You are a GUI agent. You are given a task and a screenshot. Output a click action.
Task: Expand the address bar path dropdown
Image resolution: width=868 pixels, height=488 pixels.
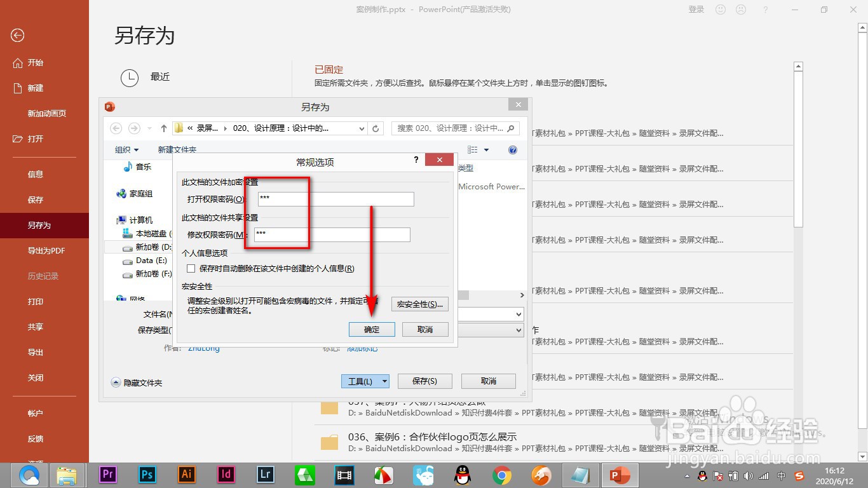pos(362,128)
